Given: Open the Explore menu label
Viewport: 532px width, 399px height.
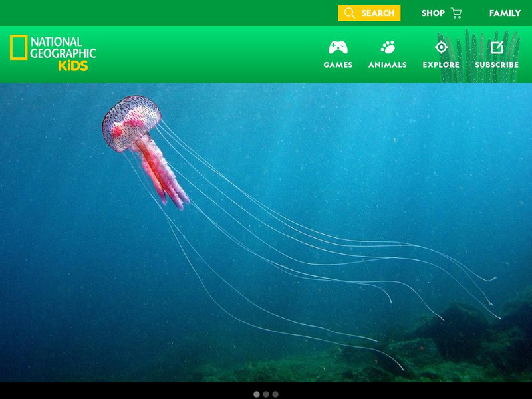Looking at the screenshot, I should [441, 65].
